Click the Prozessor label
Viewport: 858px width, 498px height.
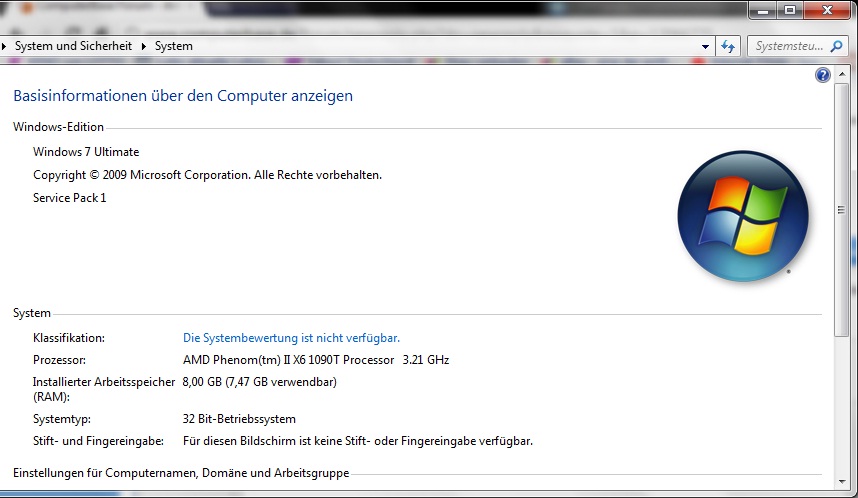click(x=59, y=360)
